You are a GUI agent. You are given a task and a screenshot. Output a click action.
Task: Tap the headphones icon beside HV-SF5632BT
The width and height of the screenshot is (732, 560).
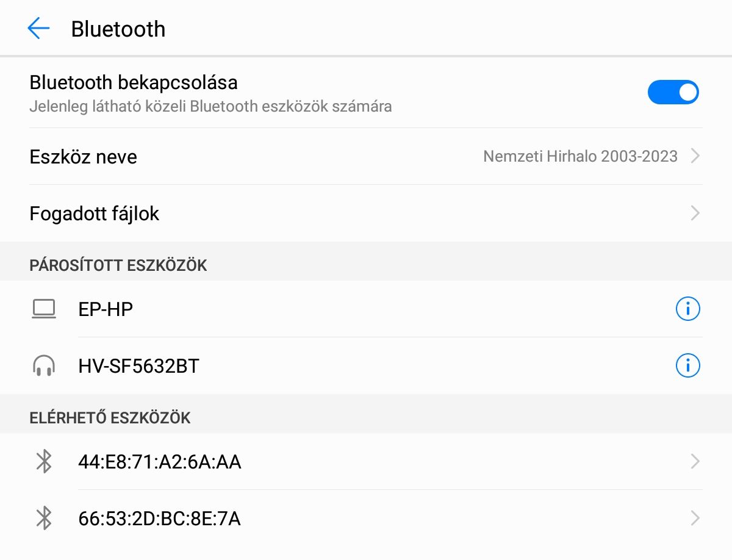pos(44,366)
